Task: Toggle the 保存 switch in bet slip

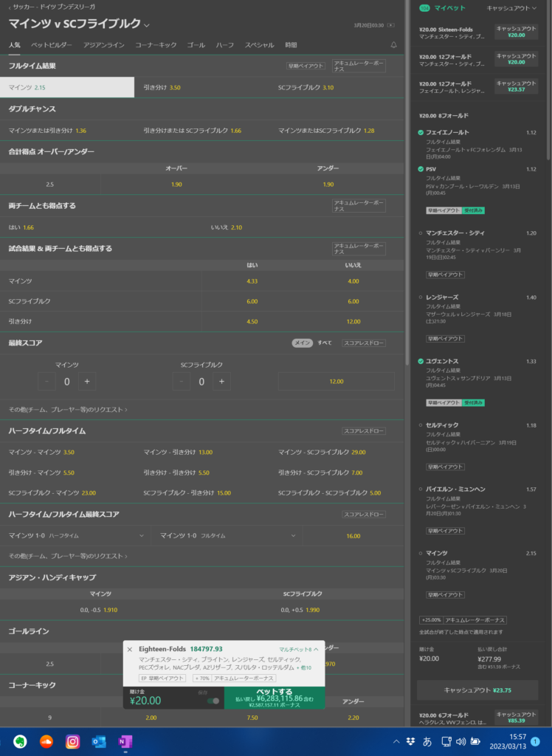Action: 213,701
